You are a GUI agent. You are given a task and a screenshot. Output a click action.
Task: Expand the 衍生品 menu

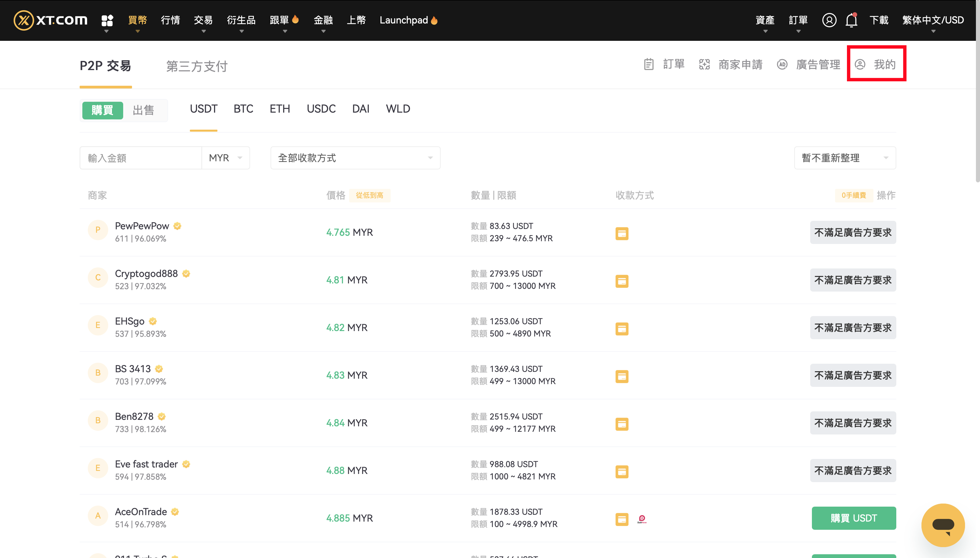coord(241,20)
